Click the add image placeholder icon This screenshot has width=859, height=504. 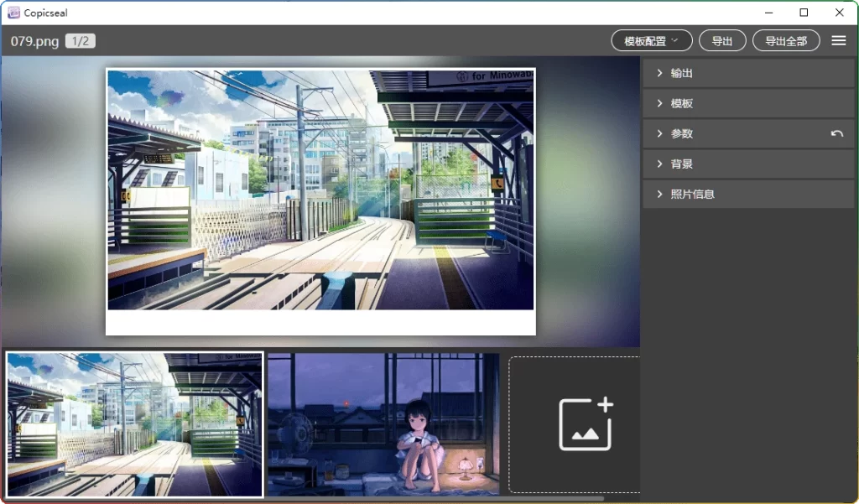pos(586,424)
